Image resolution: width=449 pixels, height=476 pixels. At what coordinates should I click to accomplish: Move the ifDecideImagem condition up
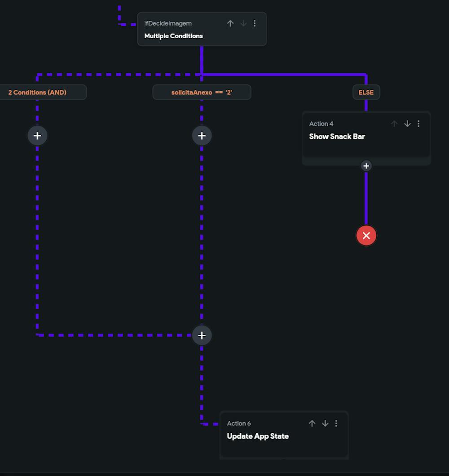[x=230, y=23]
